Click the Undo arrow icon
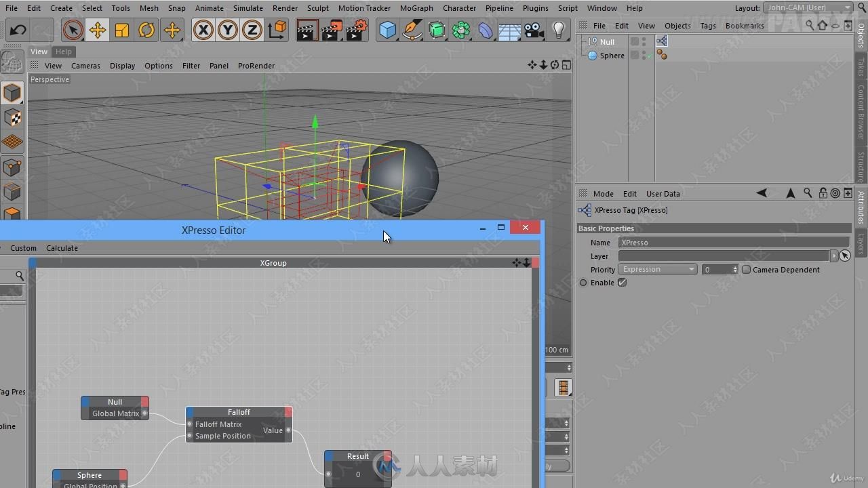This screenshot has width=868, height=488. point(18,30)
